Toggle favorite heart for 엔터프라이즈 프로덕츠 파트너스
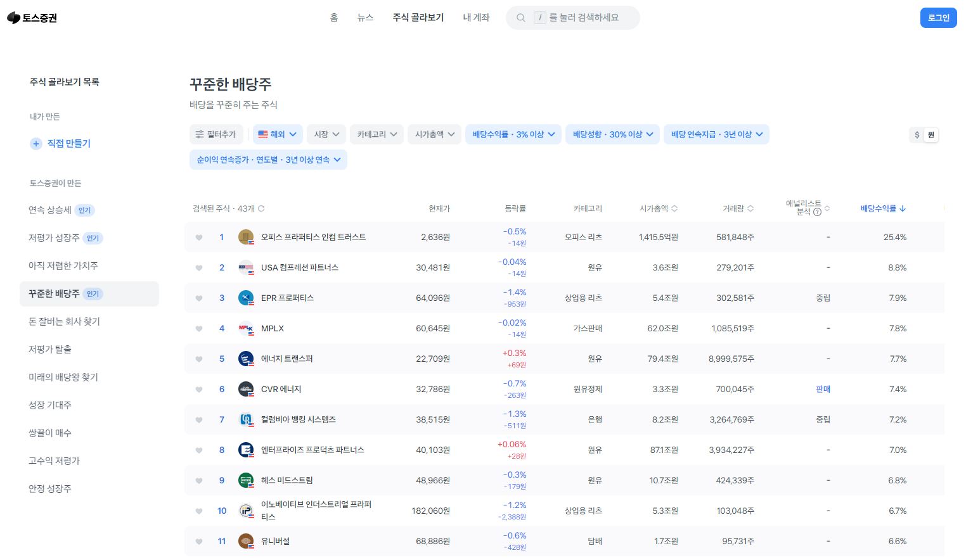The height and width of the screenshot is (560, 966). click(199, 450)
